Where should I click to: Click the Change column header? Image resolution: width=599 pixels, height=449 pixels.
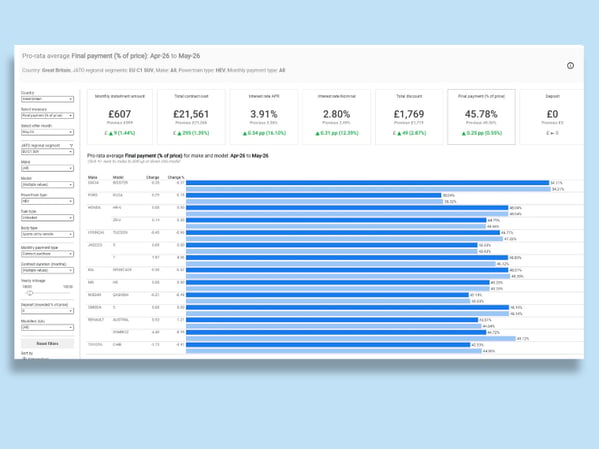153,177
